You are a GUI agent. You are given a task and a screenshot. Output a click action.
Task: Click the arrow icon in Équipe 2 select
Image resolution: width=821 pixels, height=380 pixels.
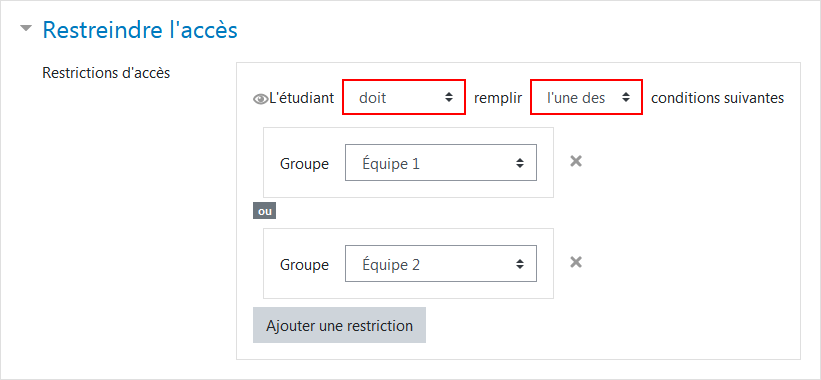coord(519,264)
